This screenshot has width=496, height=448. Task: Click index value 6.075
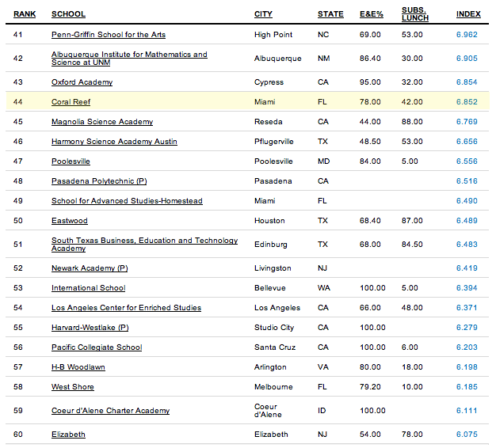point(467,435)
